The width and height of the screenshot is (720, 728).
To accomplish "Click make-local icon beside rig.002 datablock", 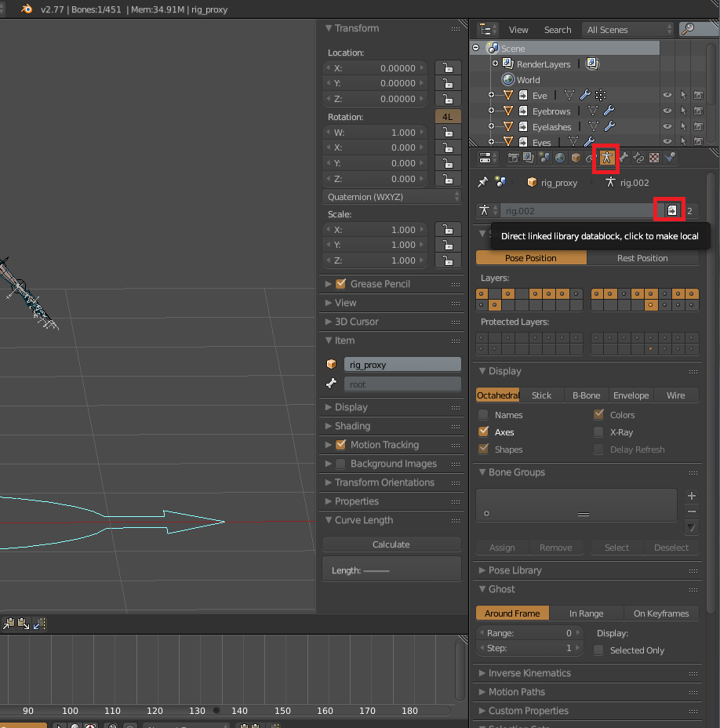I will pyautogui.click(x=671, y=211).
